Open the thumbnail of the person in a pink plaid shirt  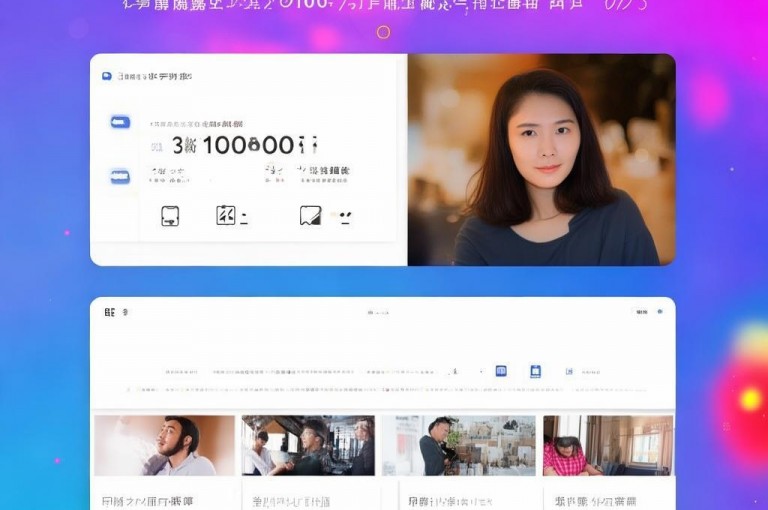(x=608, y=445)
